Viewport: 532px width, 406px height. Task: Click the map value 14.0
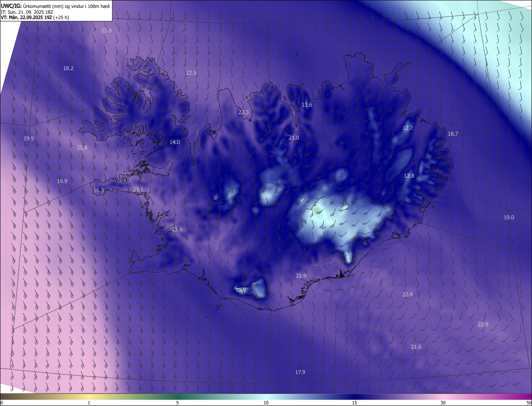[175, 142]
